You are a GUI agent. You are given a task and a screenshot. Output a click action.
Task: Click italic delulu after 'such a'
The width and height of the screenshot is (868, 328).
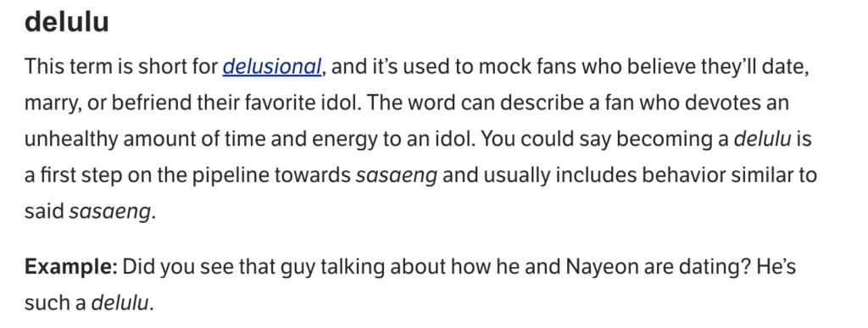(120, 303)
